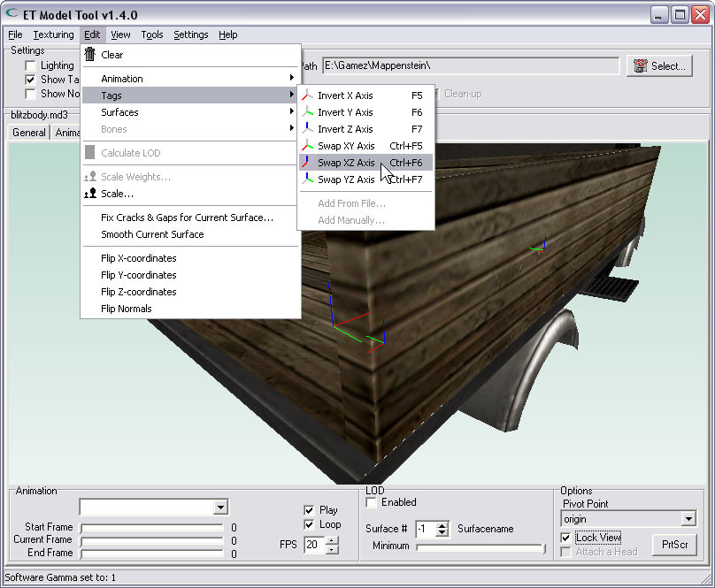Click the Swap YZ Axis icon
The height and width of the screenshot is (588, 715).
point(307,179)
